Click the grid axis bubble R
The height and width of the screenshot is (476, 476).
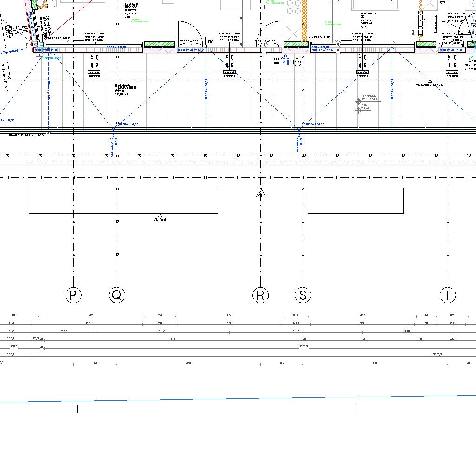260,295
